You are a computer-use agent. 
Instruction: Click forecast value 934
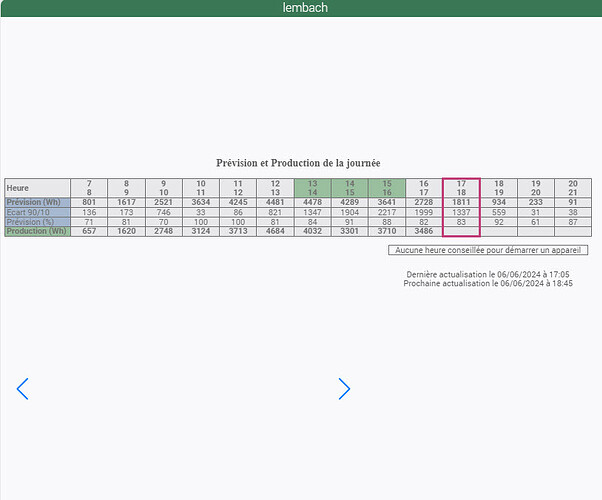pos(499,202)
